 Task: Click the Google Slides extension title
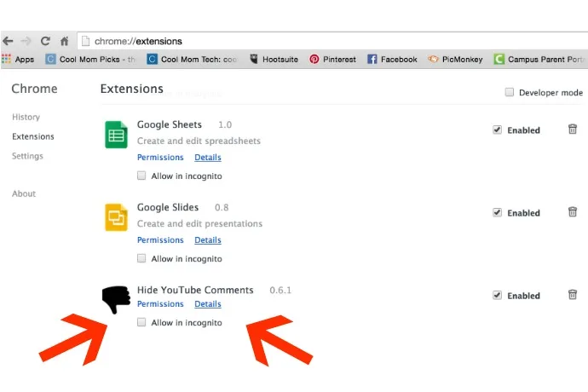click(x=168, y=207)
